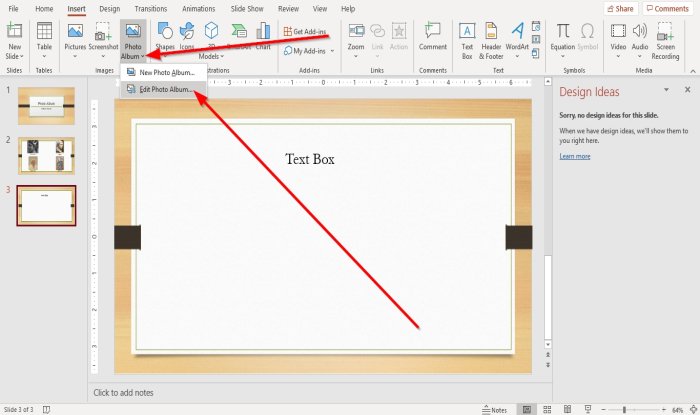Switch to the Home tab
This screenshot has height=415, width=700.
click(44, 8)
